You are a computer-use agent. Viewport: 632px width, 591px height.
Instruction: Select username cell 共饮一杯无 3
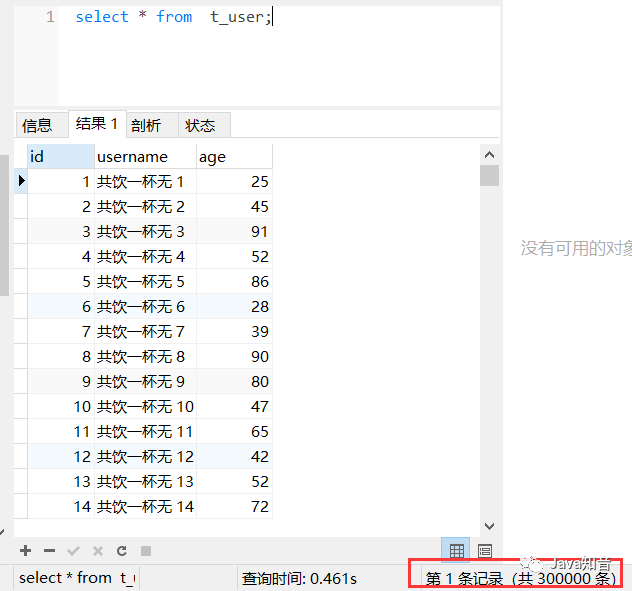[x=146, y=231]
